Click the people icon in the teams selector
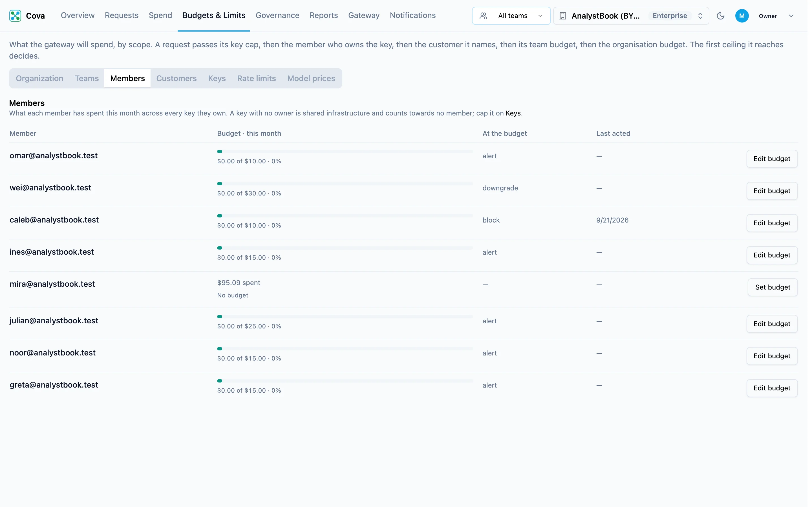This screenshot has height=507, width=812. pyautogui.click(x=483, y=16)
